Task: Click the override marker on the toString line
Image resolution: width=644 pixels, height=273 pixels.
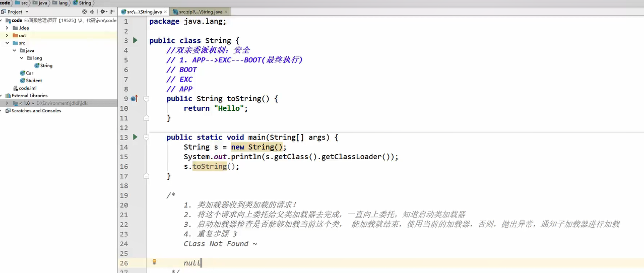Action: (134, 99)
